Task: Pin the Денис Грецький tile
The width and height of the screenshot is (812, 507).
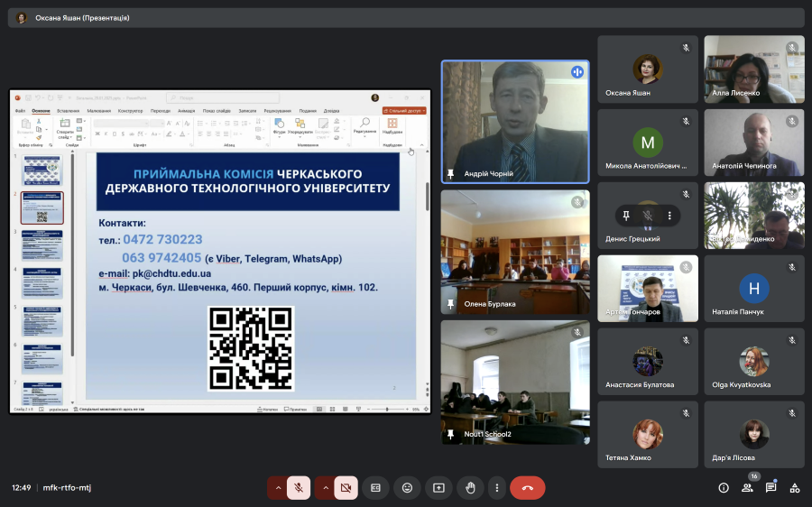Action: (626, 216)
